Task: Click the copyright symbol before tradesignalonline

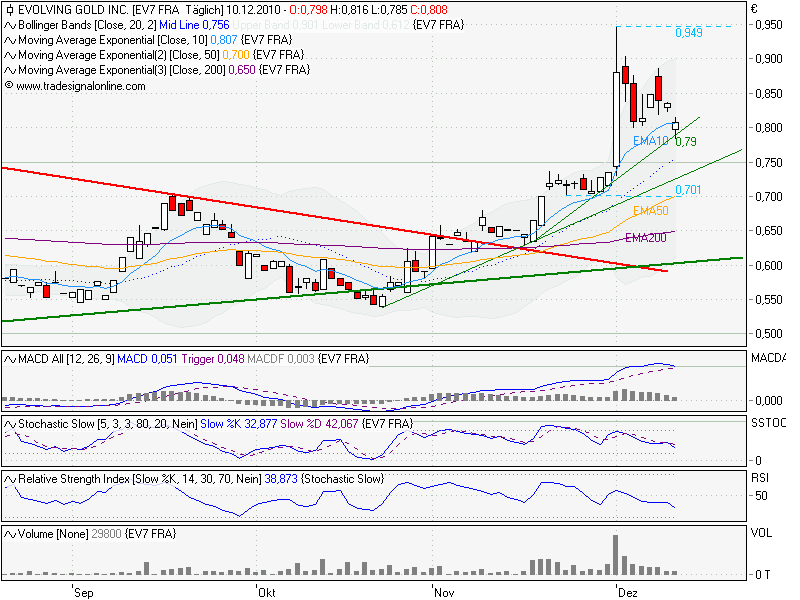Action: (x=9, y=86)
